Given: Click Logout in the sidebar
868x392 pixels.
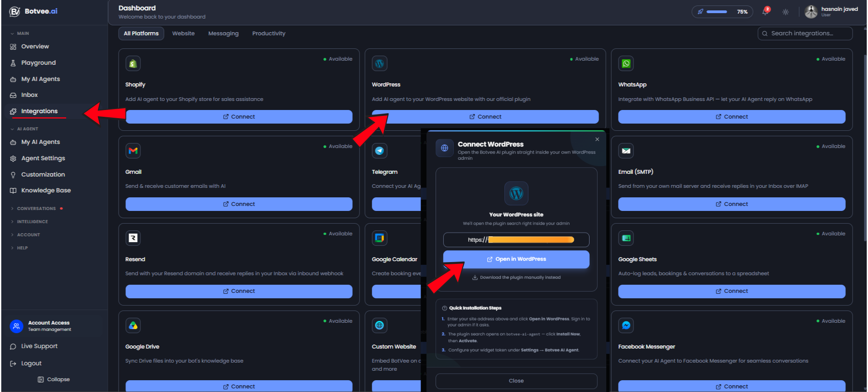Looking at the screenshot, I should (31, 363).
